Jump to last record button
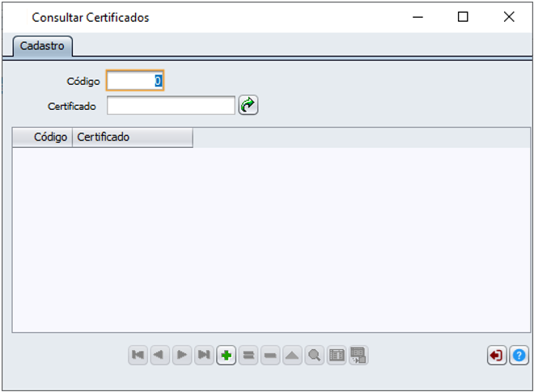Viewport: 534px width, 392px height. coord(204,355)
